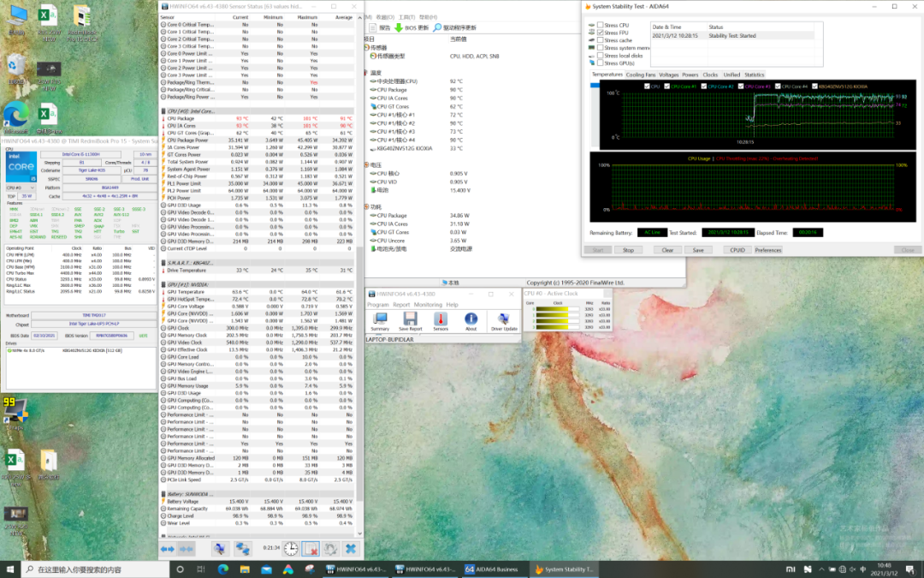Click the blue X close-sensors icon
Viewport: 924px width, 578px height.
tap(350, 548)
